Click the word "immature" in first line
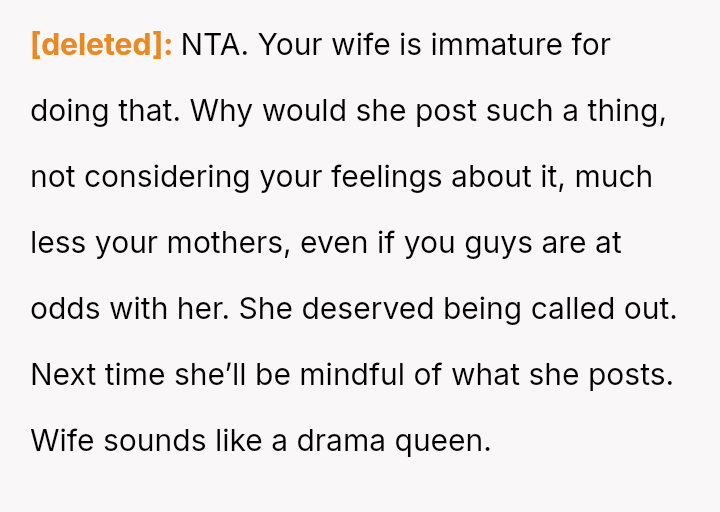Screen dimensions: 720x512 tap(472, 45)
